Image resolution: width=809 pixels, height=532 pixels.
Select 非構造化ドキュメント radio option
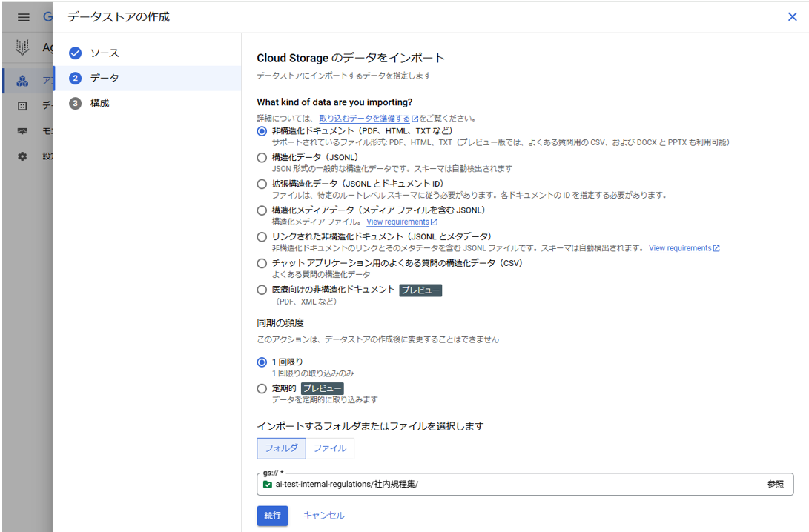pyautogui.click(x=262, y=131)
